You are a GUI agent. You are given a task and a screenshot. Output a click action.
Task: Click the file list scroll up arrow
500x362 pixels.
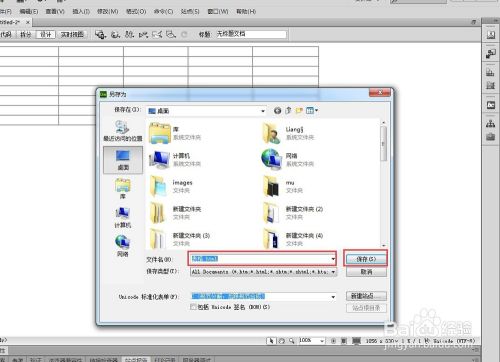384,123
